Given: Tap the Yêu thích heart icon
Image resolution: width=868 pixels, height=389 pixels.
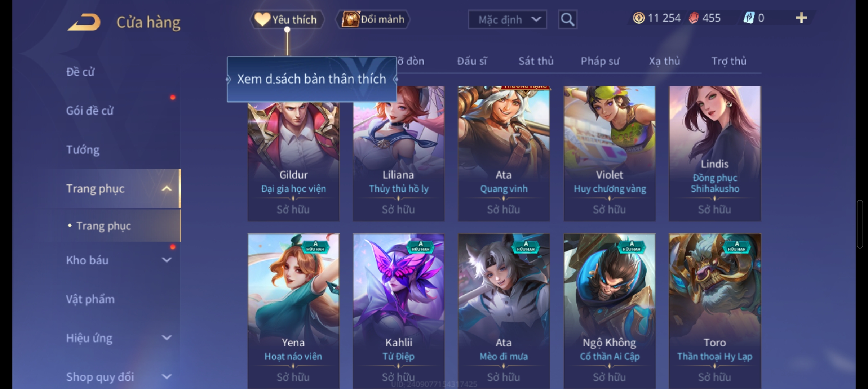Looking at the screenshot, I should pos(262,19).
